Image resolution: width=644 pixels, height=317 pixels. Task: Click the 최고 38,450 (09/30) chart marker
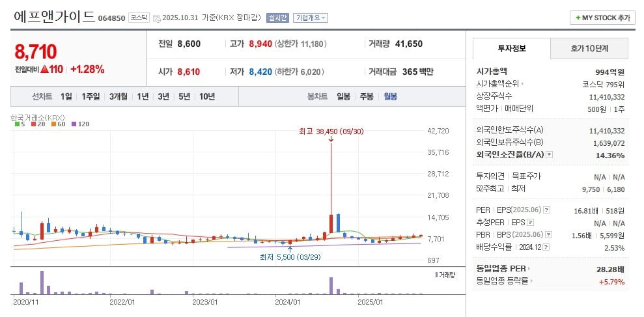tap(331, 131)
